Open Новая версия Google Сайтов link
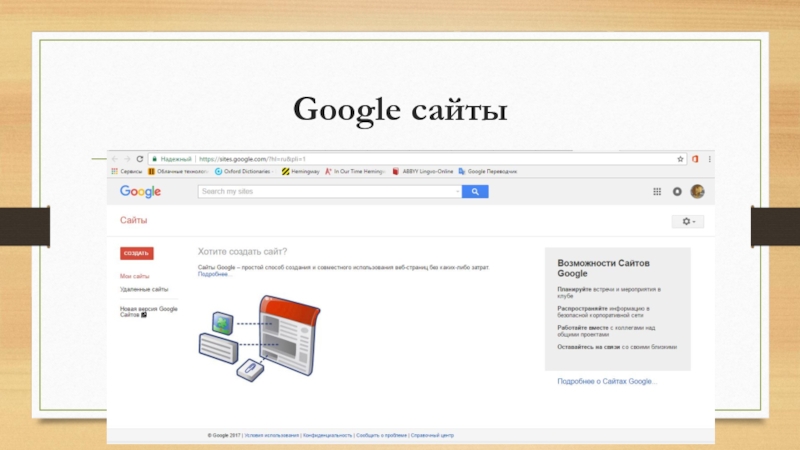This screenshot has height=450, width=800. click(148, 312)
